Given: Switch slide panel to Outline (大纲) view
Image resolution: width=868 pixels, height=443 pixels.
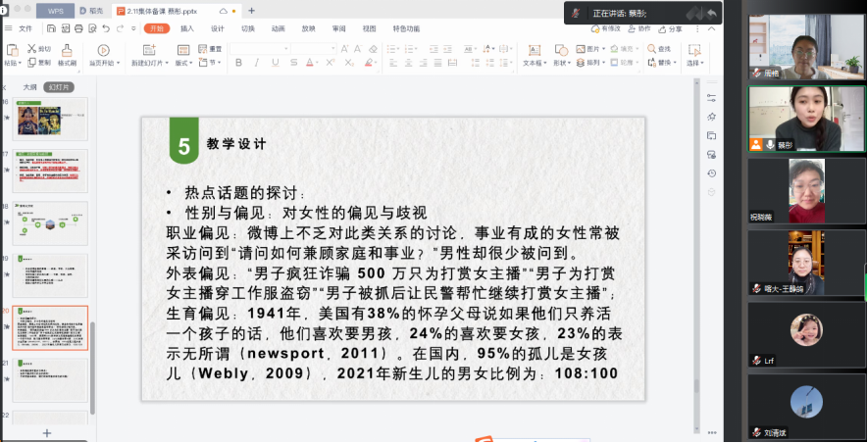Looking at the screenshot, I should 29,86.
